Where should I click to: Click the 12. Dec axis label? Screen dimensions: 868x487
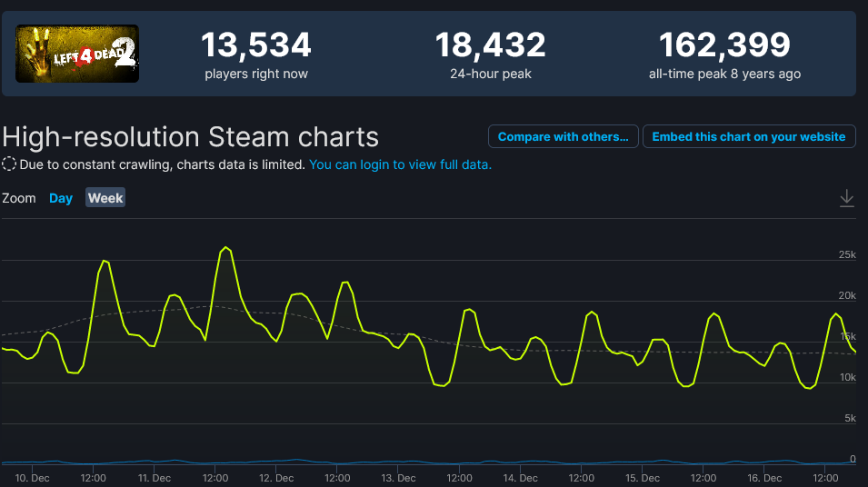pos(276,478)
